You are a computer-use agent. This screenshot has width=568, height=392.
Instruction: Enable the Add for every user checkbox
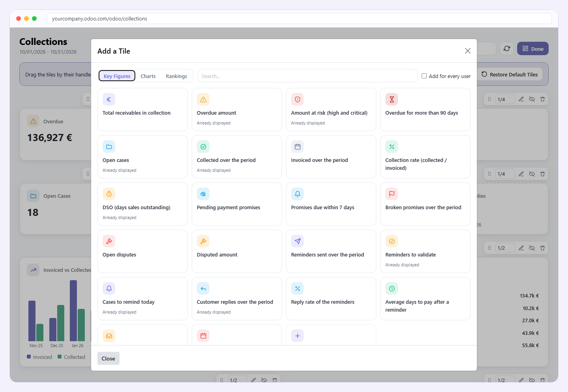click(424, 76)
